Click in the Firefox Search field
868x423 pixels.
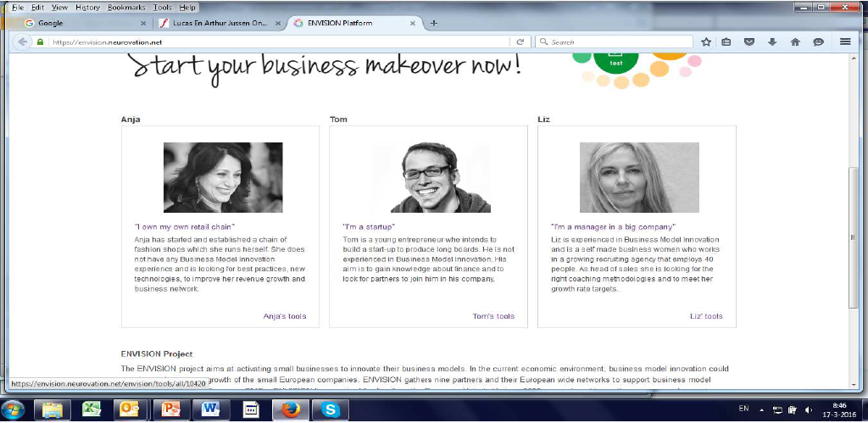(x=615, y=42)
